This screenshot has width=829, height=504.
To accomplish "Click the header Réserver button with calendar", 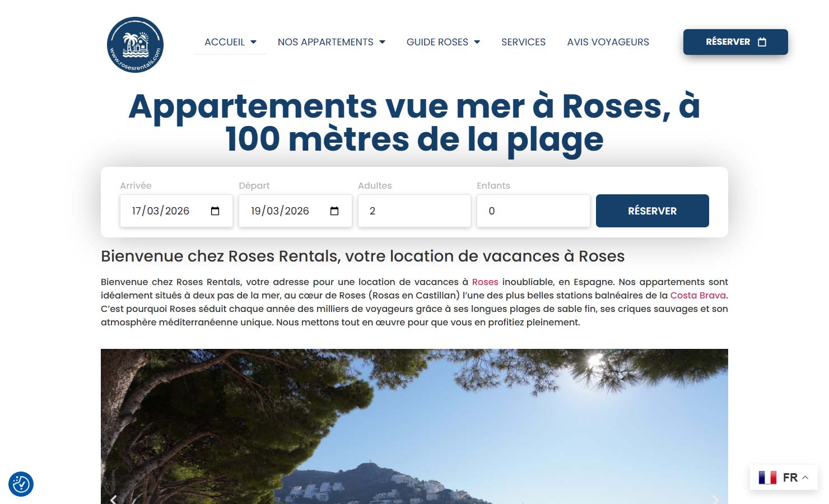I will (x=735, y=42).
